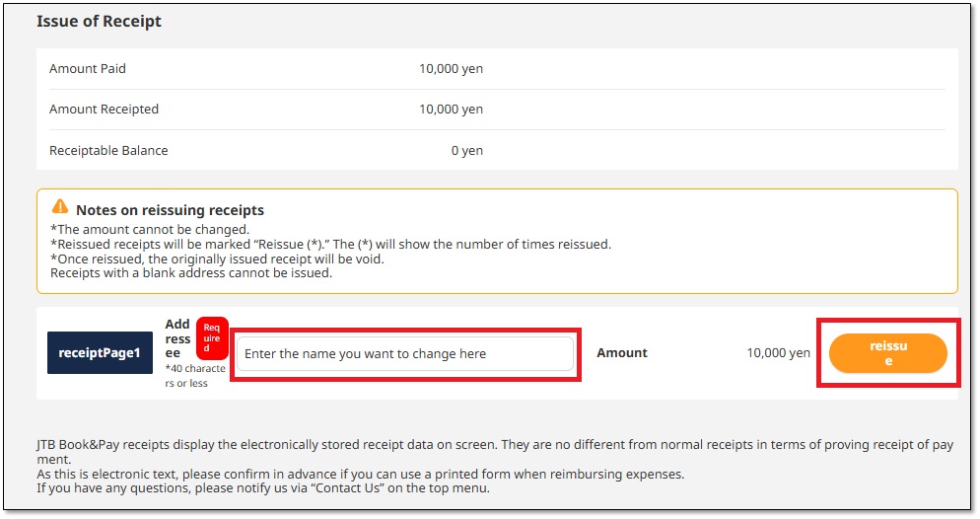Select the Amount Receipted 10,000 yen value

click(x=451, y=110)
